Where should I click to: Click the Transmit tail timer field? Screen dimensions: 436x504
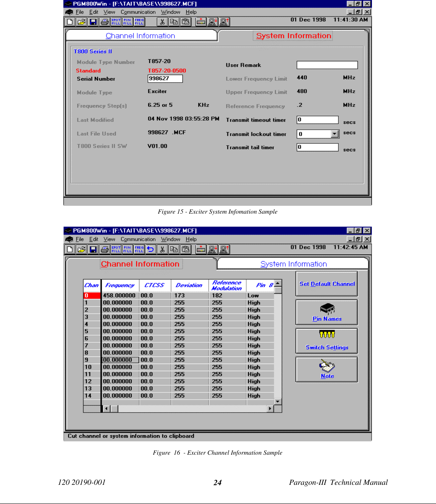[317, 147]
